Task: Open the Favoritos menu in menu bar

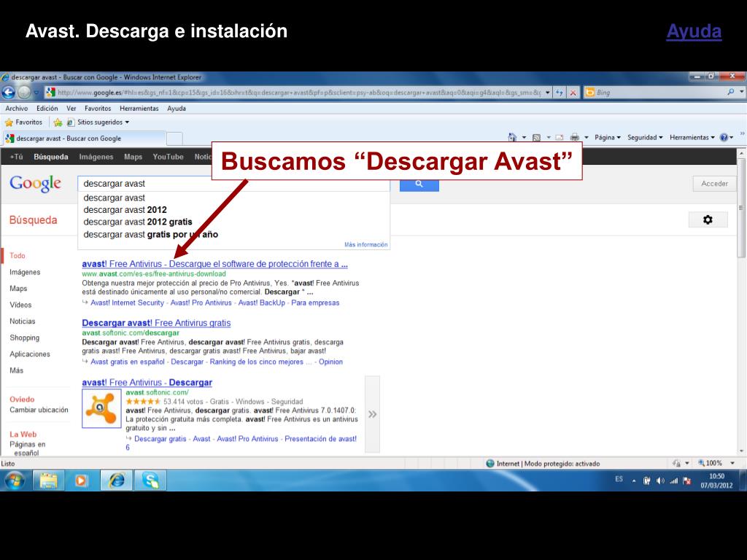Action: [x=98, y=109]
